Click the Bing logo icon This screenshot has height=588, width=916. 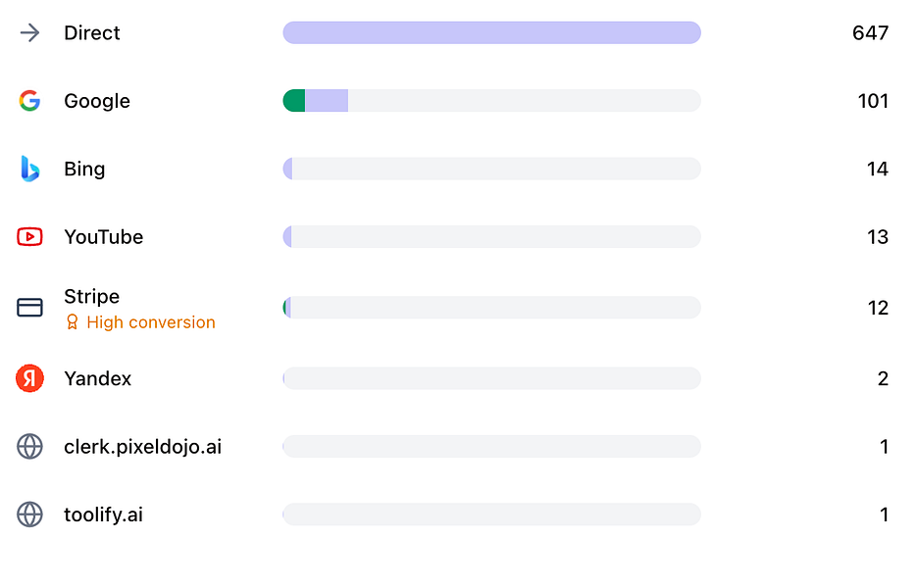click(x=30, y=169)
